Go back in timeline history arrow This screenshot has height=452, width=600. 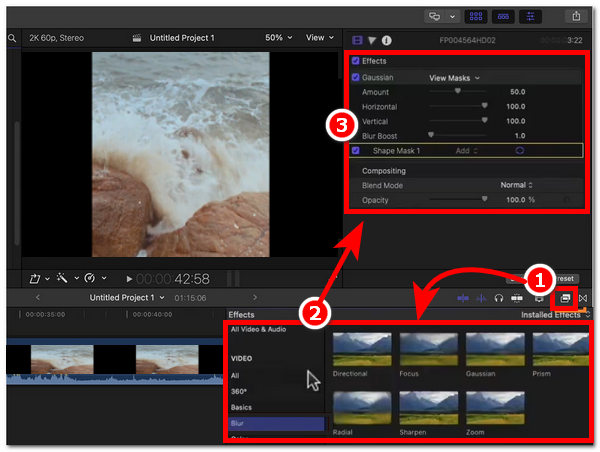pos(38,297)
